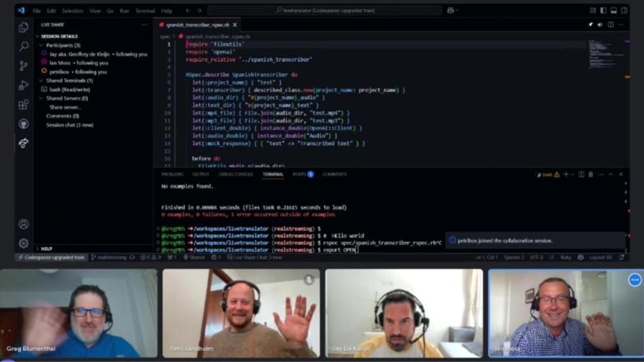Open the Accounts icon in activity bar
Viewport: 644px width, 362px height.
[23, 224]
